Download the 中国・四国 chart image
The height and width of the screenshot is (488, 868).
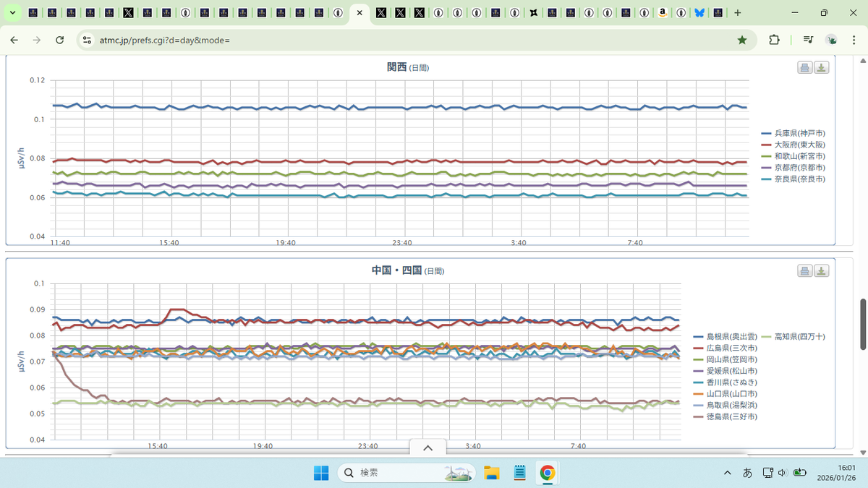pyautogui.click(x=821, y=270)
